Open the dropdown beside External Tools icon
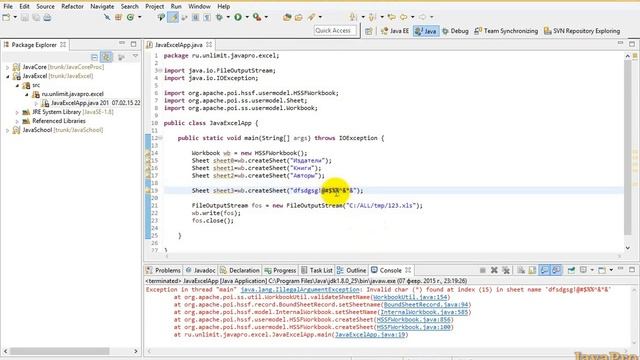This screenshot has width=640, height=360. pyautogui.click(x=266, y=17)
